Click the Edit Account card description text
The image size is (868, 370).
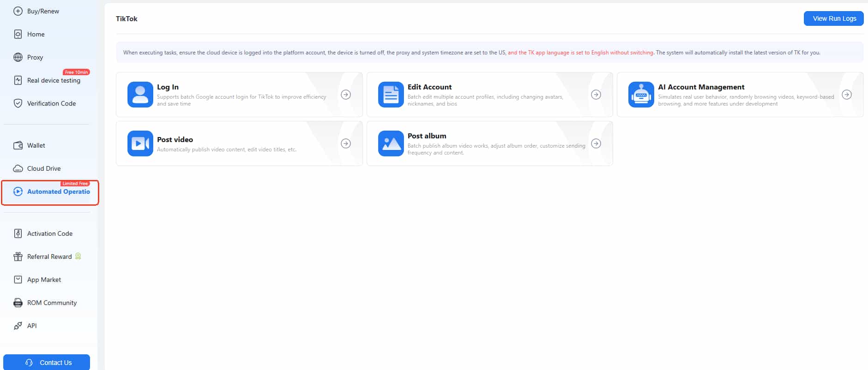pyautogui.click(x=485, y=100)
